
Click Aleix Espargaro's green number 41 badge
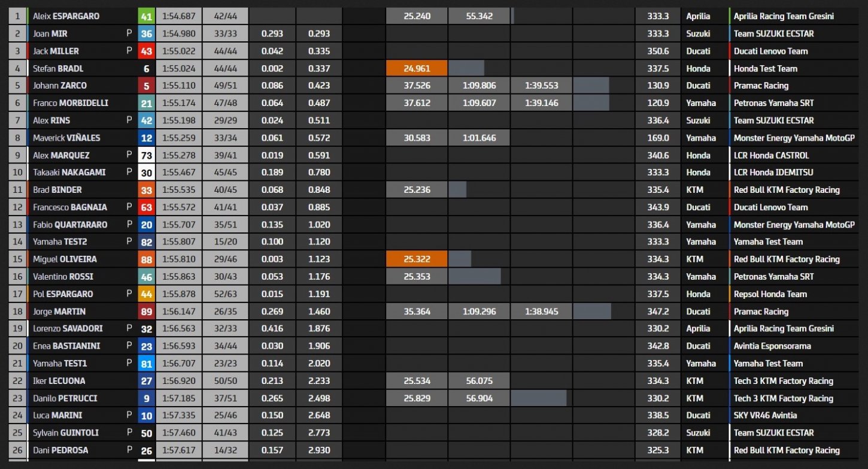(x=146, y=16)
